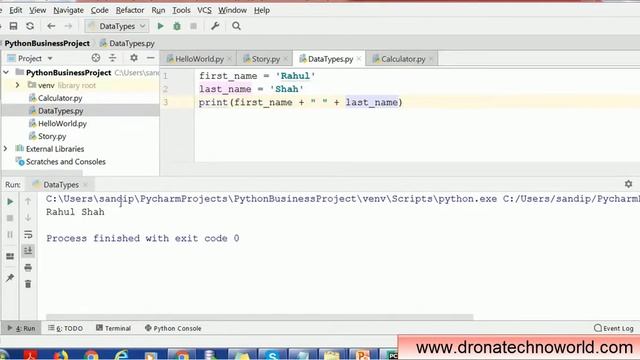Image resolution: width=640 pixels, height=360 pixels.
Task: Open the Help menu
Action: [x=262, y=10]
